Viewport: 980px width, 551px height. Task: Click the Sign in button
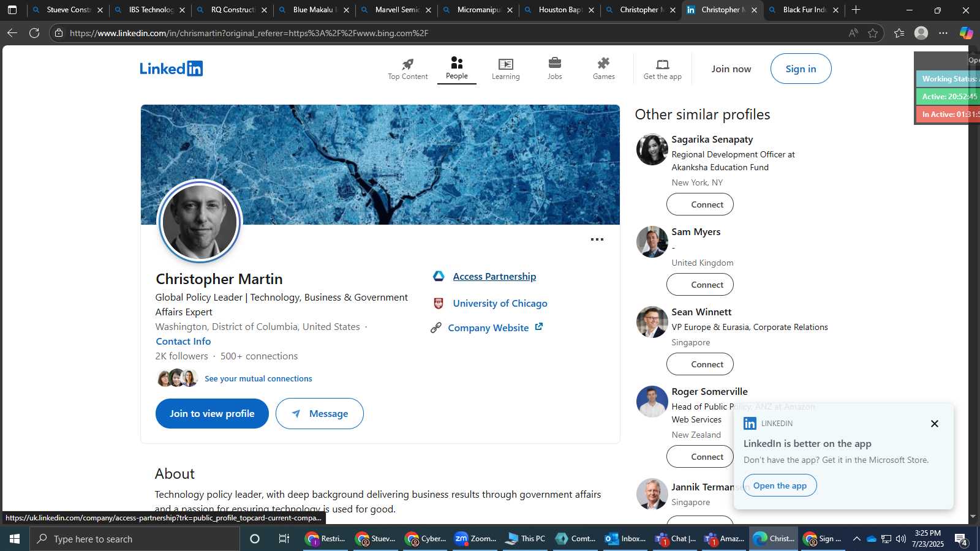801,69
